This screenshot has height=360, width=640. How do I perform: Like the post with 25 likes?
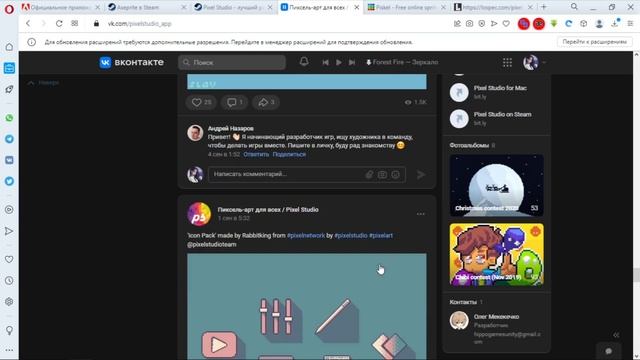pos(202,102)
